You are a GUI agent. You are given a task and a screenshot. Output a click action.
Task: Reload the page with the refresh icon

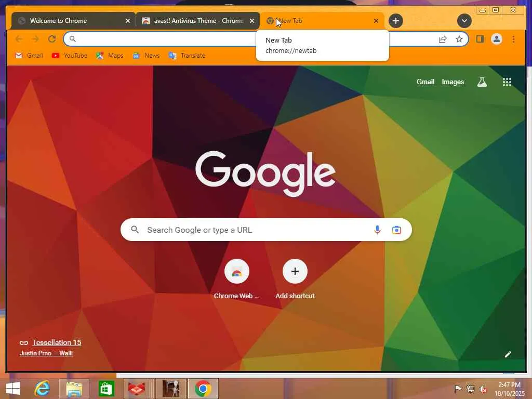click(52, 39)
